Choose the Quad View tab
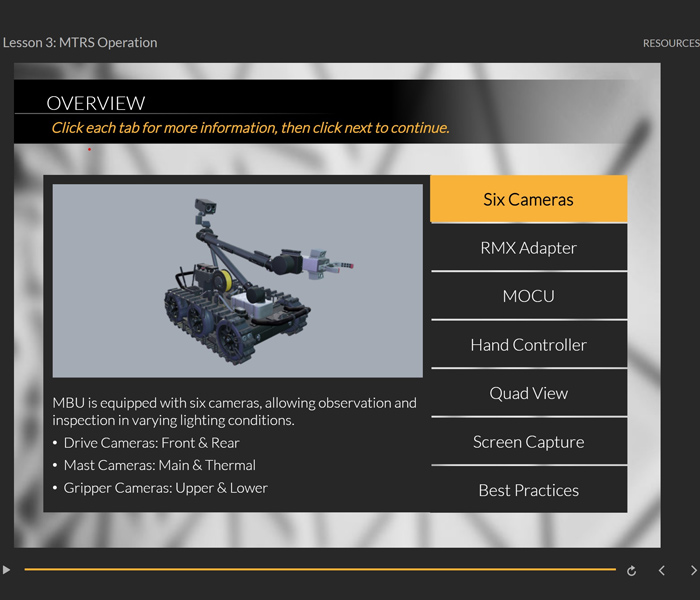The height and width of the screenshot is (600, 700). [x=528, y=393]
